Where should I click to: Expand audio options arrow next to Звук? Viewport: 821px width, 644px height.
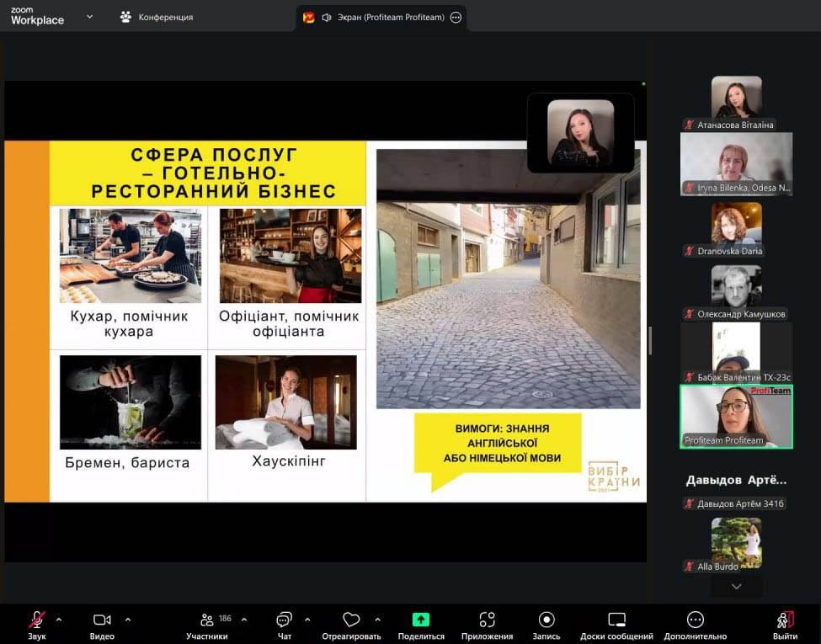click(x=59, y=620)
